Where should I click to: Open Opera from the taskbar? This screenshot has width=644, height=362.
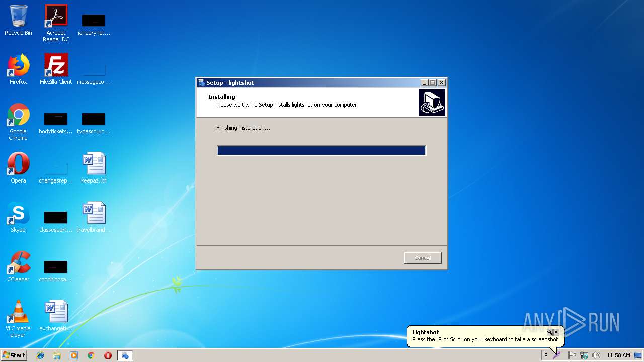(x=108, y=355)
